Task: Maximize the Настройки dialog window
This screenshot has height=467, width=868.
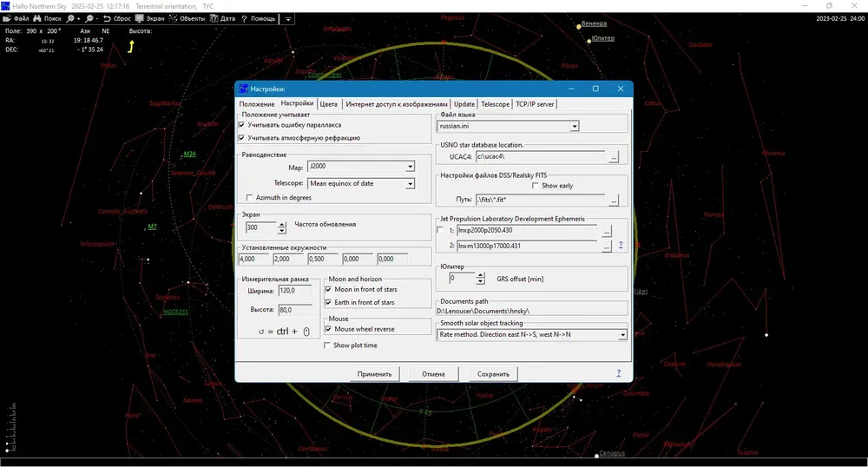Action: click(595, 89)
